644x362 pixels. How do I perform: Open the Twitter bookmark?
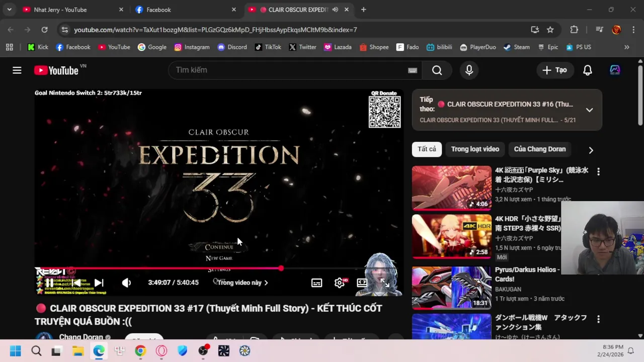pos(302,47)
